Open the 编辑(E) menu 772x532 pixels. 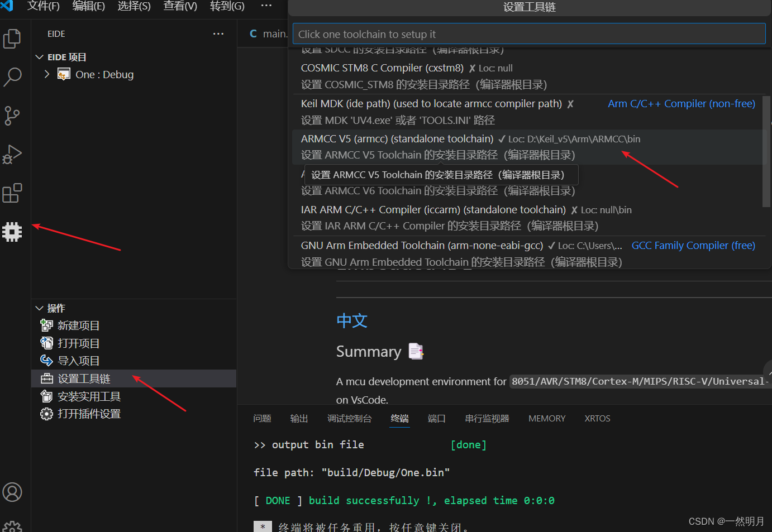point(89,6)
